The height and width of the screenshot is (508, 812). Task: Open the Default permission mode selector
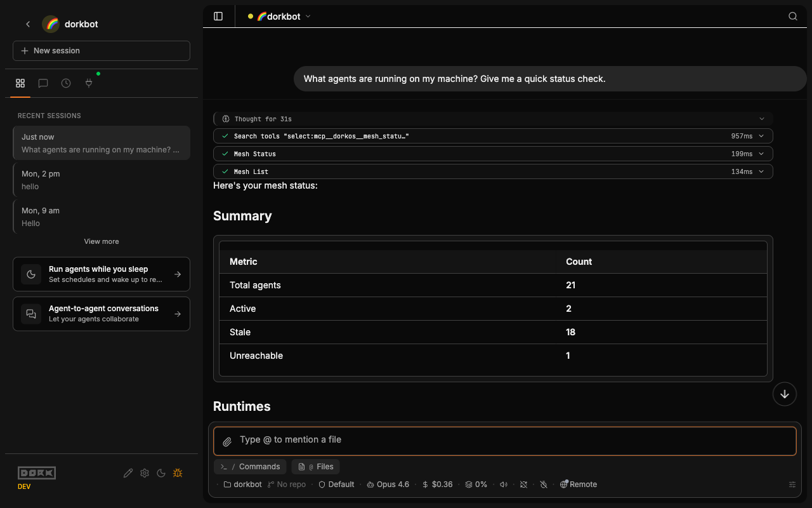[x=336, y=485]
